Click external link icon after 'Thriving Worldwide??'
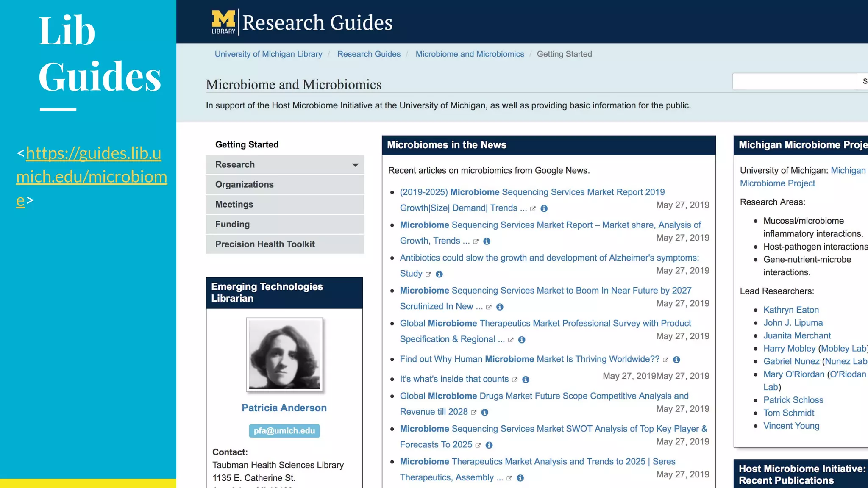This screenshot has height=488, width=868. point(665,360)
